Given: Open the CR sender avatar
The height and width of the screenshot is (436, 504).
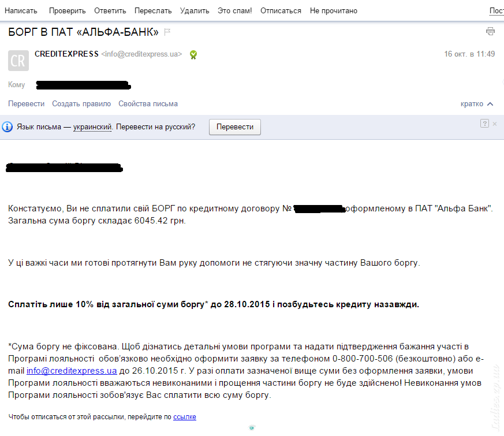Looking at the screenshot, I should (x=18, y=61).
